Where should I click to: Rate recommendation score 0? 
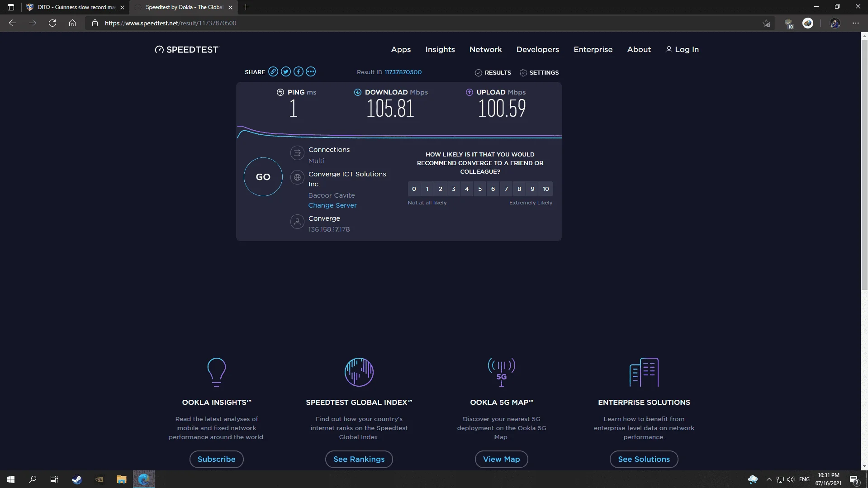[x=414, y=189]
